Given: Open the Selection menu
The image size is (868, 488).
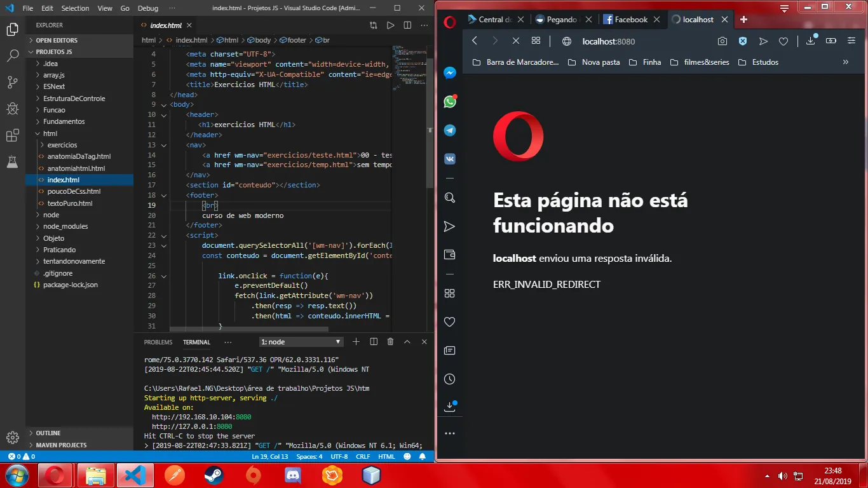Looking at the screenshot, I should pyautogui.click(x=75, y=8).
